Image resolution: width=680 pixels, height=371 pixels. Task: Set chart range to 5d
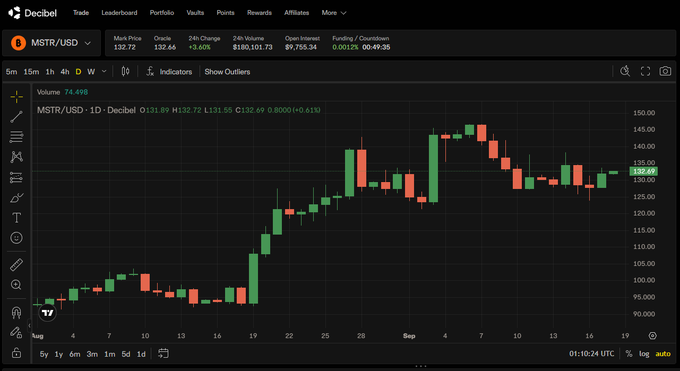pos(126,354)
